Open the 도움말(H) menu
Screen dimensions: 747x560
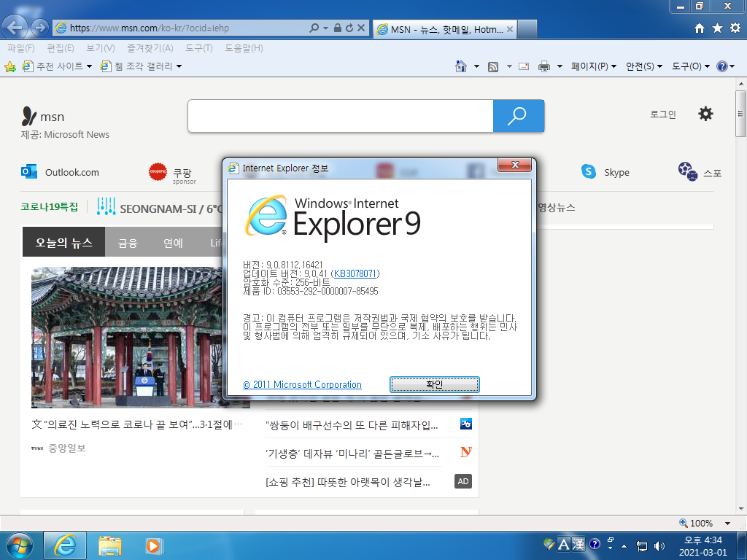[x=244, y=48]
